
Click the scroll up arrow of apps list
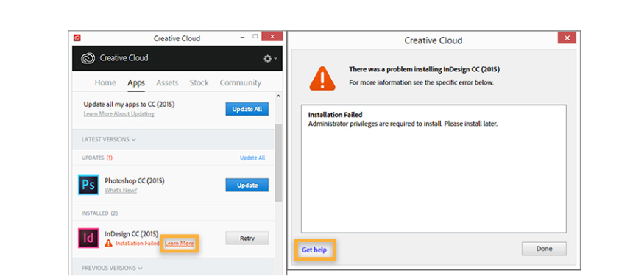coord(278,96)
